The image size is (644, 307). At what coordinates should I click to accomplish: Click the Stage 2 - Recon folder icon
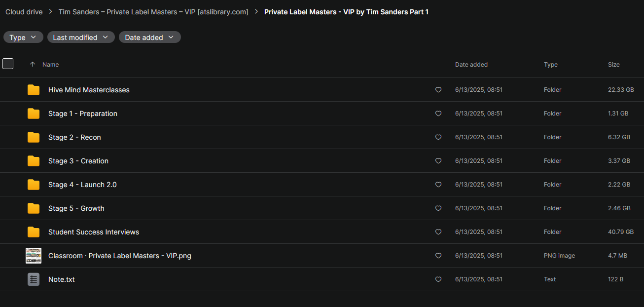34,137
